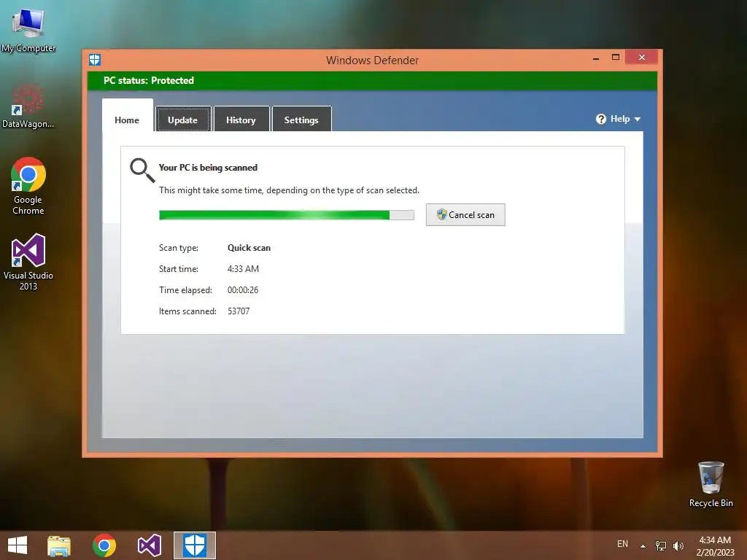Click the magnifying glass scan icon
This screenshot has width=747, height=560.
click(142, 171)
